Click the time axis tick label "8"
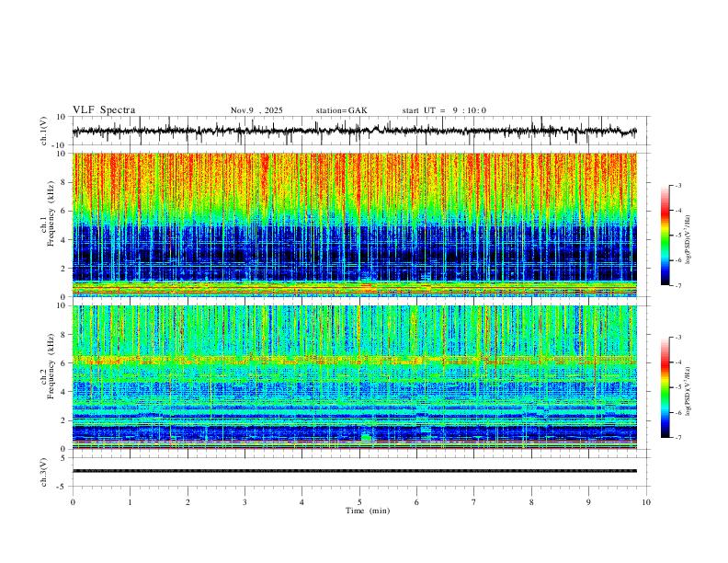 tap(531, 502)
